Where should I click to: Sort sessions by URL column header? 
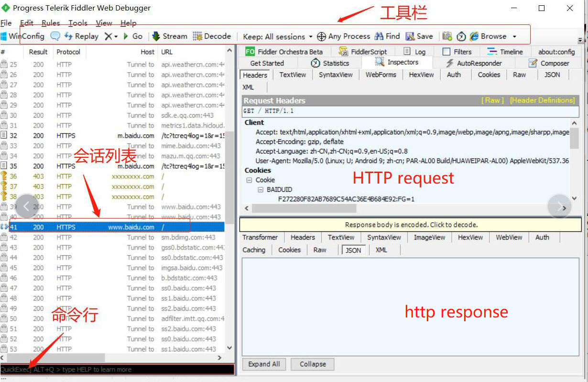(x=167, y=52)
